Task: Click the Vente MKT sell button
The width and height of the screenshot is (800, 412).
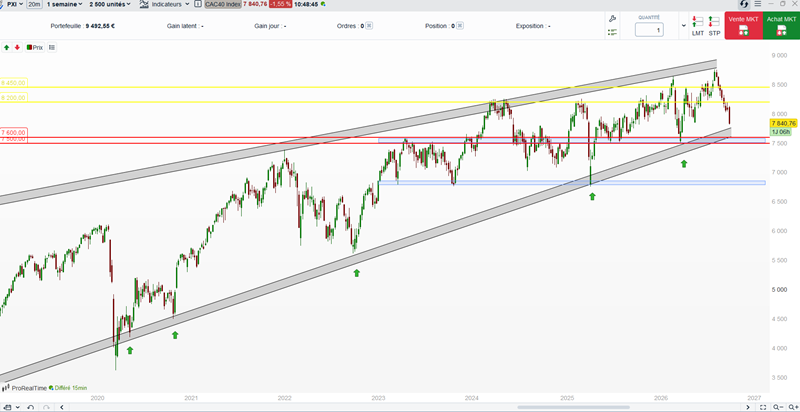Action: tap(743, 25)
